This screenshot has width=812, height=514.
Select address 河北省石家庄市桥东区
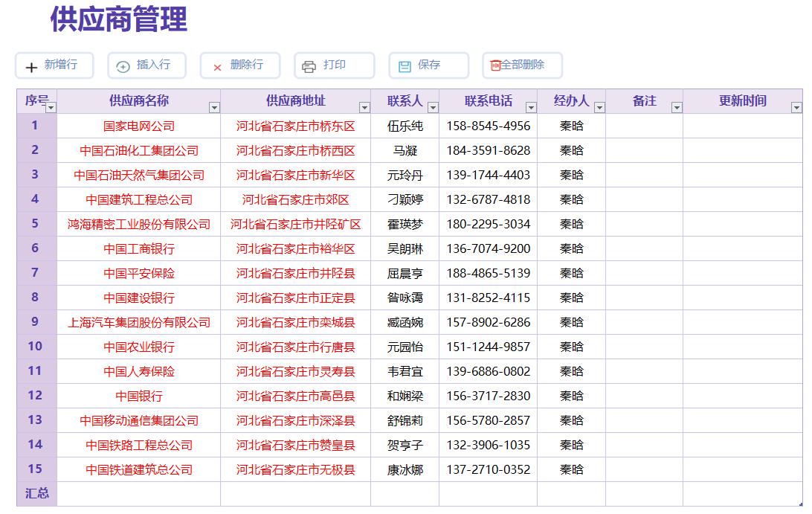296,126
